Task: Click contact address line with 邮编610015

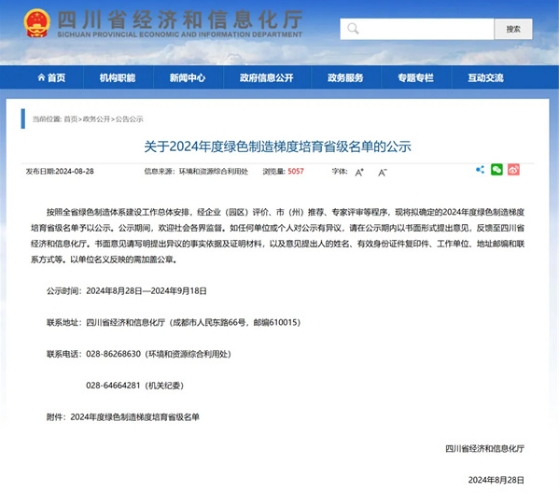Action: 174,322
